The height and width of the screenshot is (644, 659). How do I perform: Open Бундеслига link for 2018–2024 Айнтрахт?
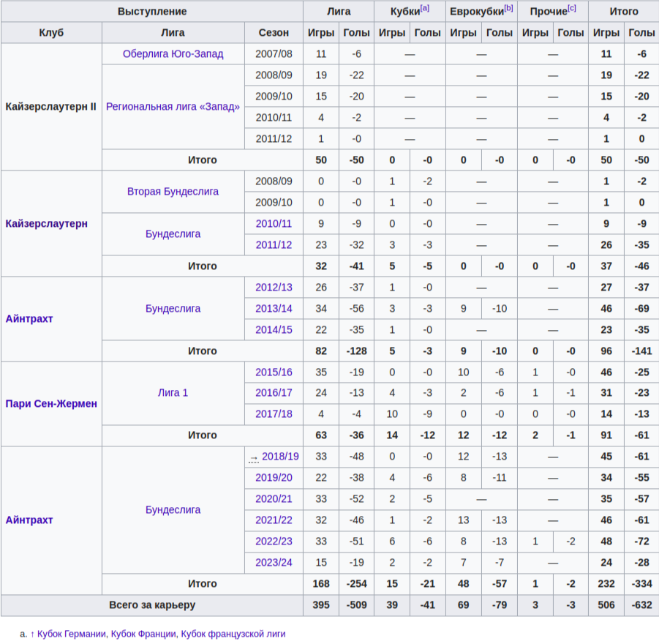coord(173,510)
